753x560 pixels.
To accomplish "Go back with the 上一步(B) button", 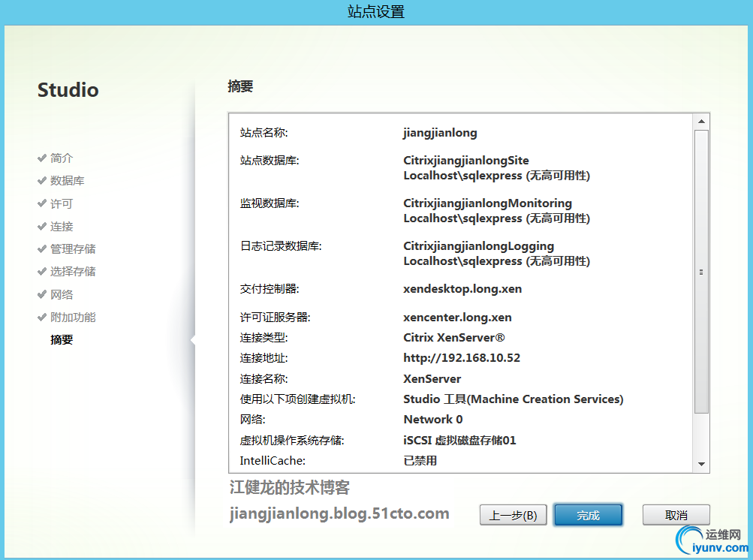I will click(513, 515).
